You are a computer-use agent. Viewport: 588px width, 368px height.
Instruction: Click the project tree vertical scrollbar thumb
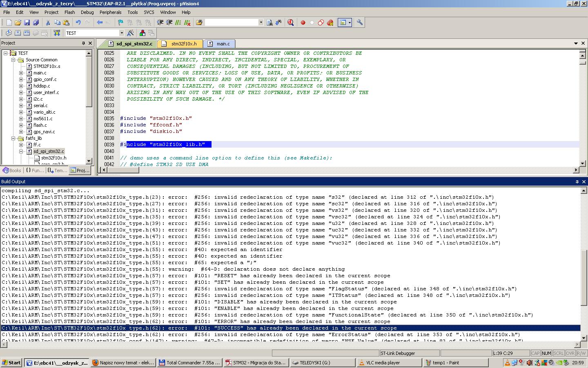click(89, 81)
